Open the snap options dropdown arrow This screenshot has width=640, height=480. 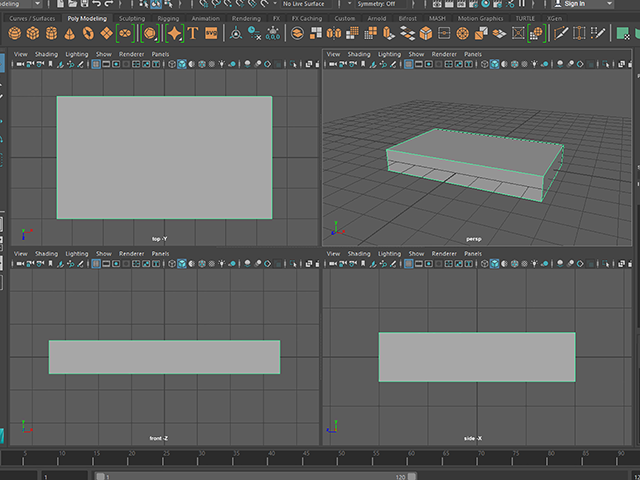[x=275, y=4]
